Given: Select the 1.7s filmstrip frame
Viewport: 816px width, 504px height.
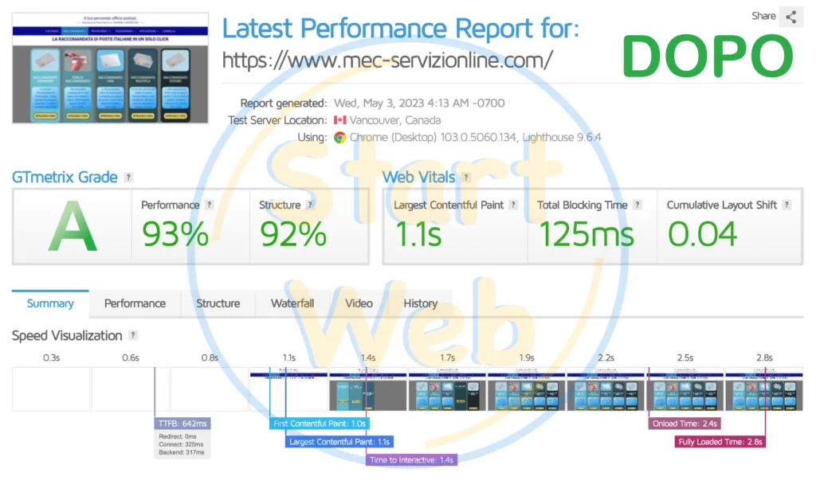Looking at the screenshot, I should (x=448, y=389).
